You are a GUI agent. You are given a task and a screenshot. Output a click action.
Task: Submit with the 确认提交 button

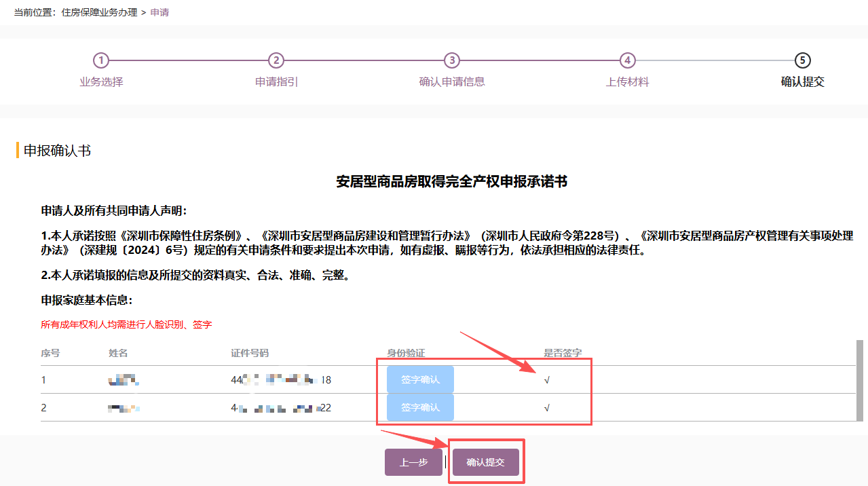(486, 462)
